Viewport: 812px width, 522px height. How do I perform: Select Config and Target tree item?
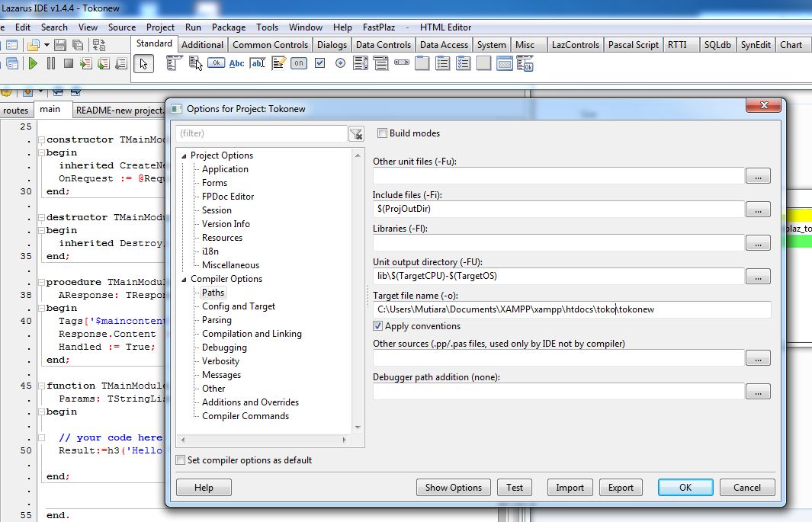pyautogui.click(x=238, y=306)
